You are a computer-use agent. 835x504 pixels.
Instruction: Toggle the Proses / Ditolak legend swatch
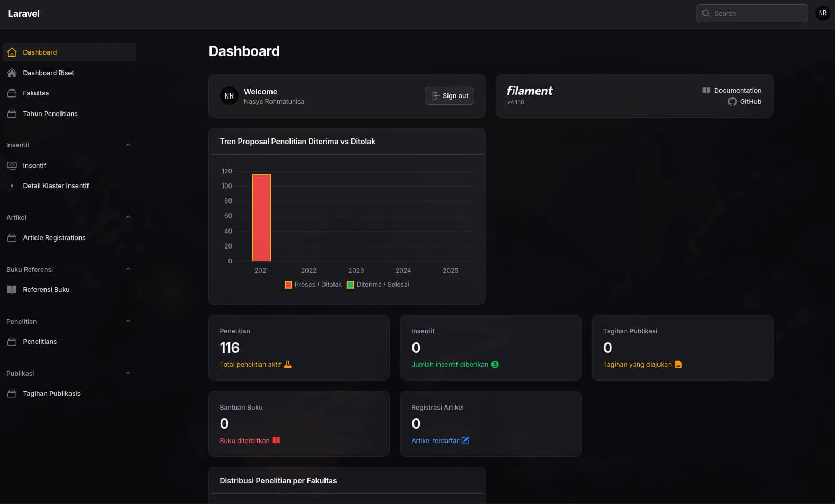(288, 285)
